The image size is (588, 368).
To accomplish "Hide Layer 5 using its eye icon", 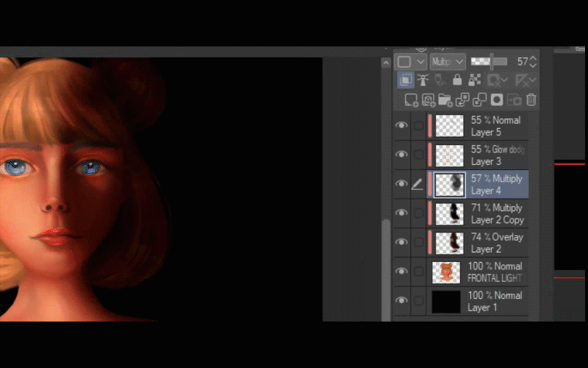I will click(x=401, y=126).
